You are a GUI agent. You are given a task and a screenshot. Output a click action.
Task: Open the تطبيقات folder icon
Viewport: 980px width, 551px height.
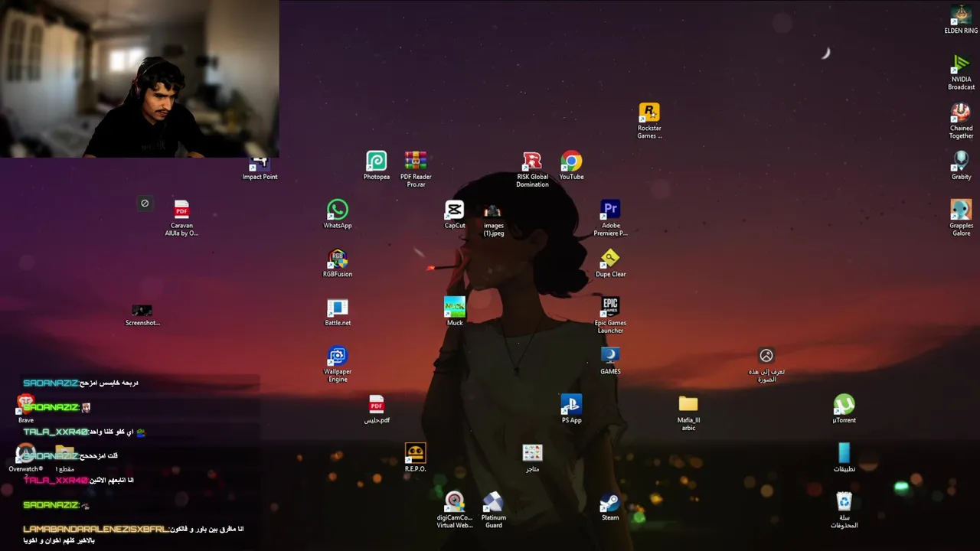[x=844, y=458]
